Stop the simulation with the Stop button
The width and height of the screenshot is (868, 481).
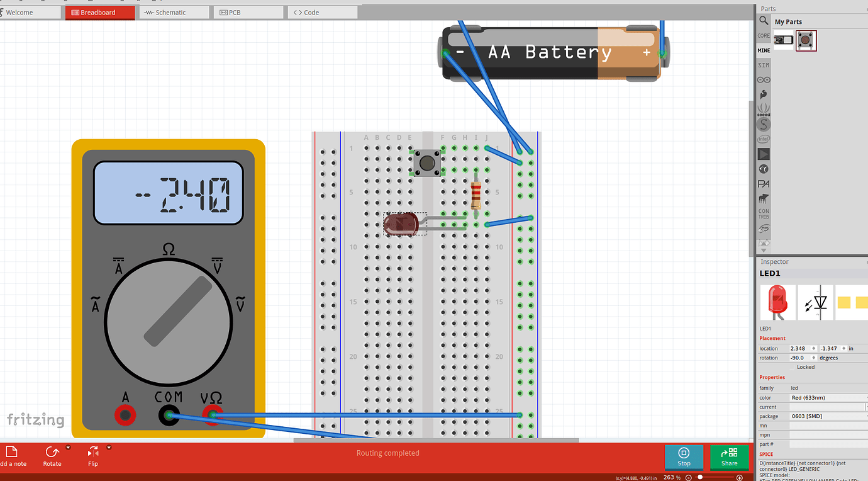684,456
